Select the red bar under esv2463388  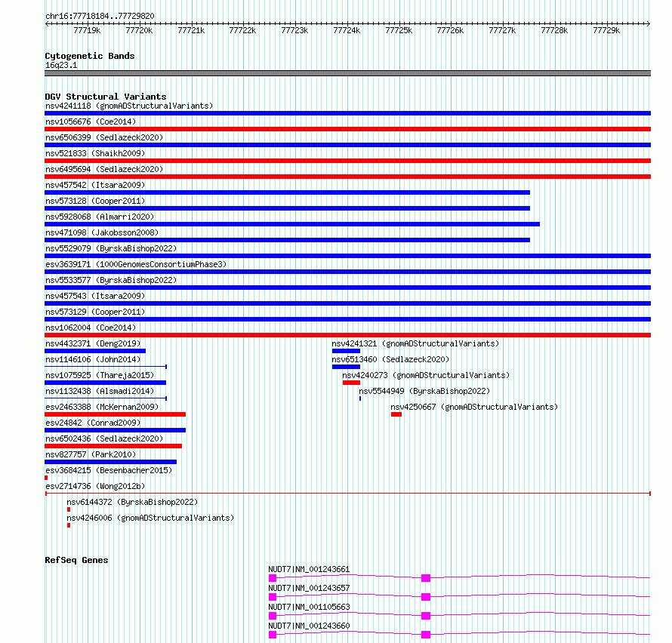tap(116, 414)
